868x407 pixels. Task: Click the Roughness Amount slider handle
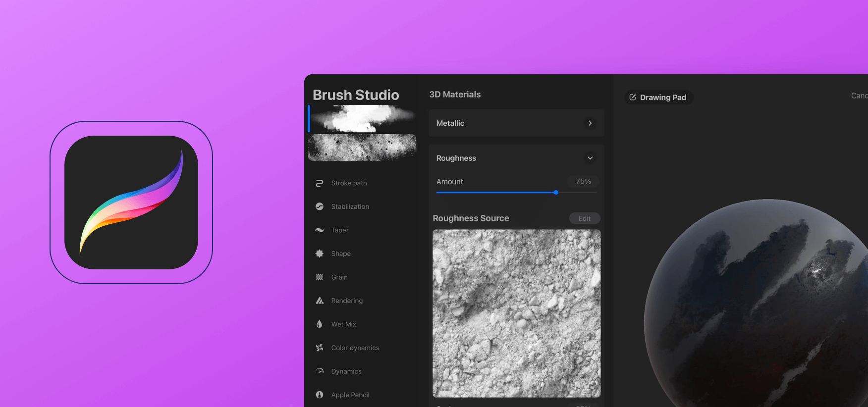point(556,192)
